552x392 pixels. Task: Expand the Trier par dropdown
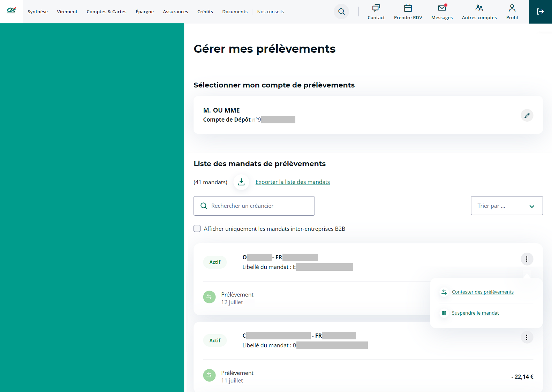(x=506, y=206)
